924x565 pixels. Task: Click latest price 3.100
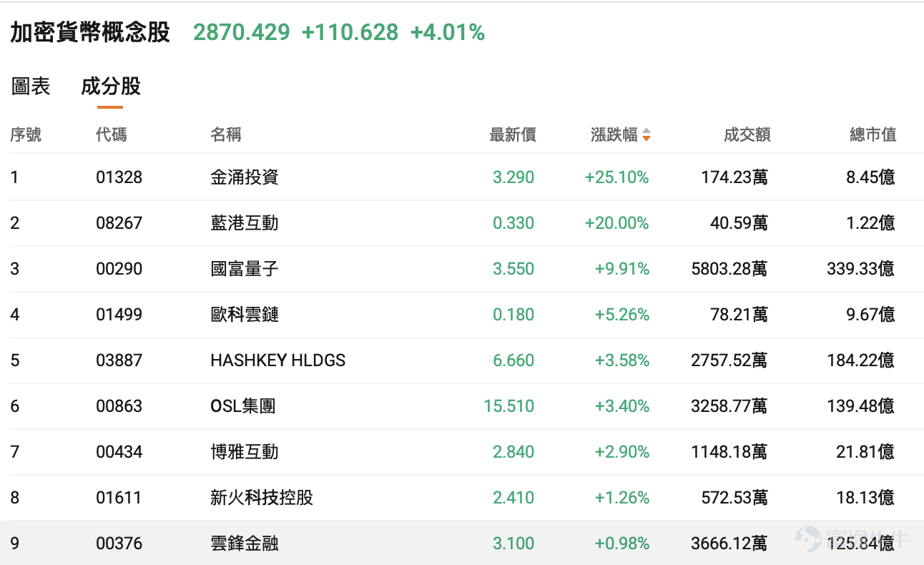(513, 544)
